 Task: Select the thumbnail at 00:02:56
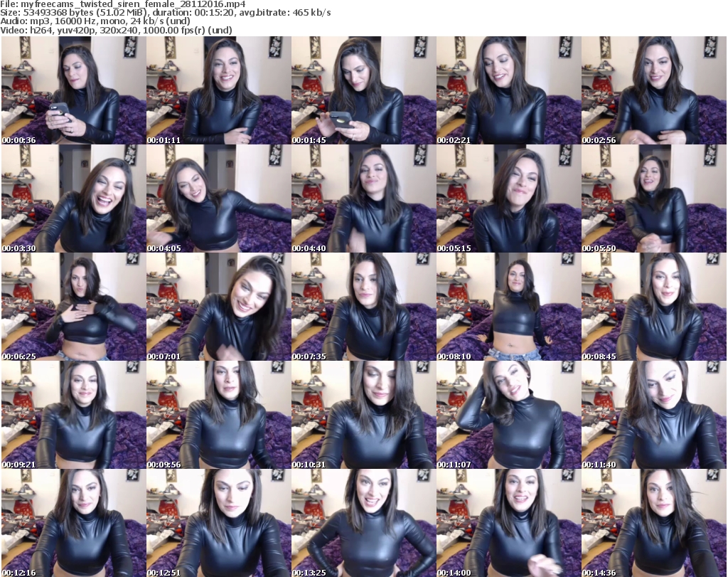pyautogui.click(x=654, y=90)
